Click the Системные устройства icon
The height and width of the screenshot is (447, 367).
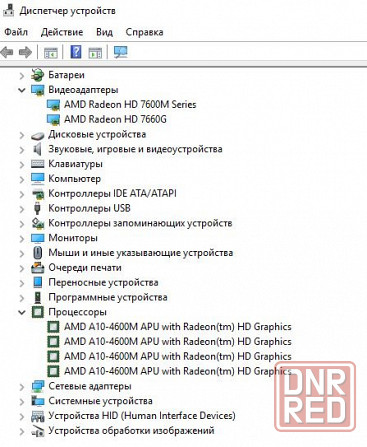click(37, 401)
